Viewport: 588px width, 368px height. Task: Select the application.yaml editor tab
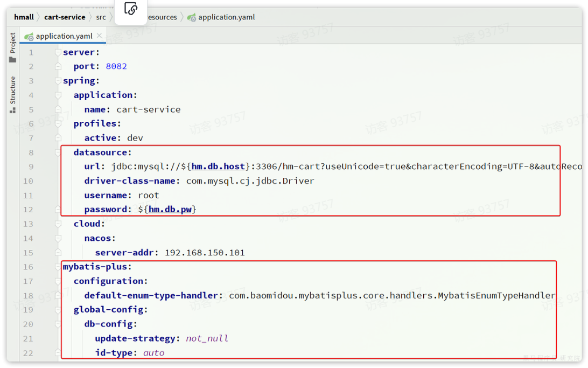62,36
